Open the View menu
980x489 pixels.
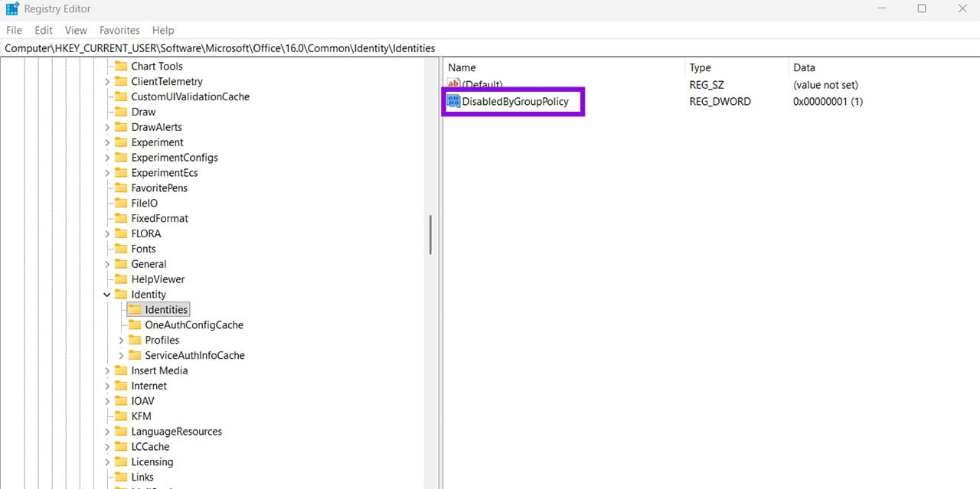pyautogui.click(x=76, y=30)
